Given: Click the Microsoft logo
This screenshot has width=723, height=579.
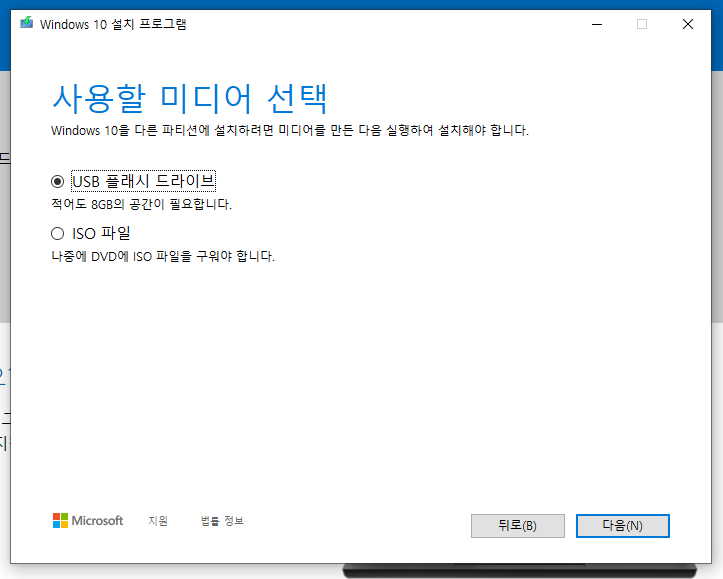Looking at the screenshot, I should [88, 521].
